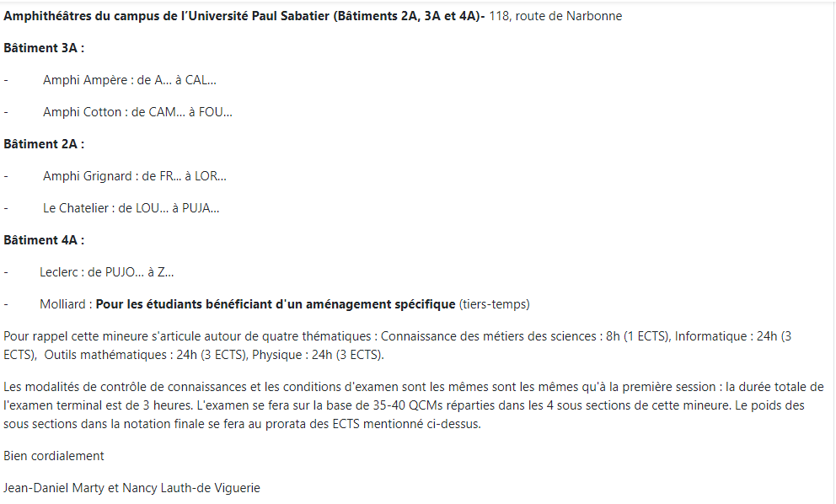This screenshot has height=504, width=836.
Task: Click the 'Leclerc : de PUJO... à Z...' line
Action: [106, 272]
